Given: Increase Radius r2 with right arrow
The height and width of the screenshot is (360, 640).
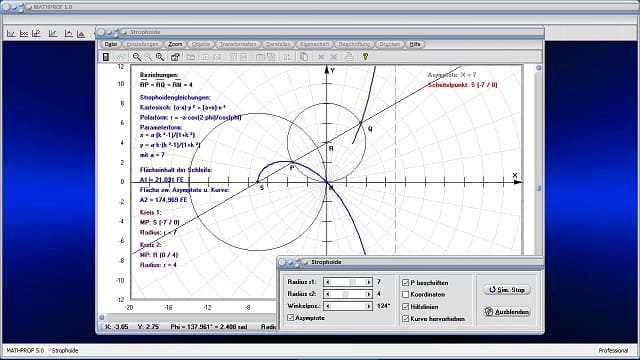Looking at the screenshot, I should click(x=369, y=294).
